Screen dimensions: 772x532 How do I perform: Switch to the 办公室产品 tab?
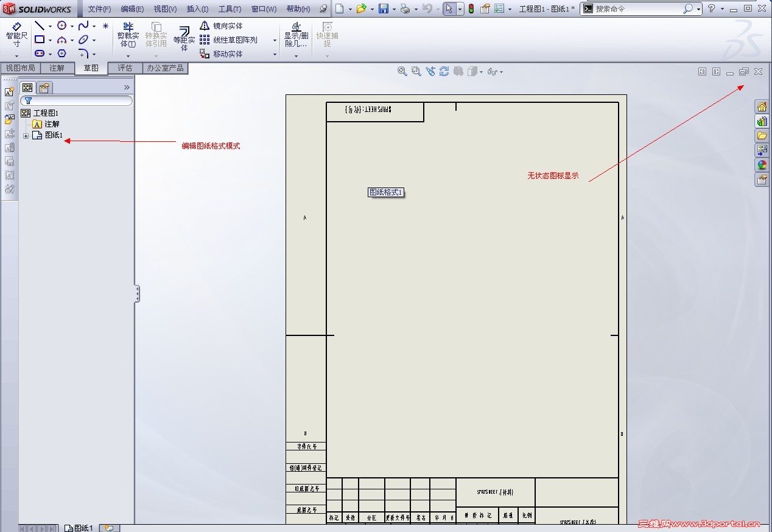pyautogui.click(x=165, y=68)
